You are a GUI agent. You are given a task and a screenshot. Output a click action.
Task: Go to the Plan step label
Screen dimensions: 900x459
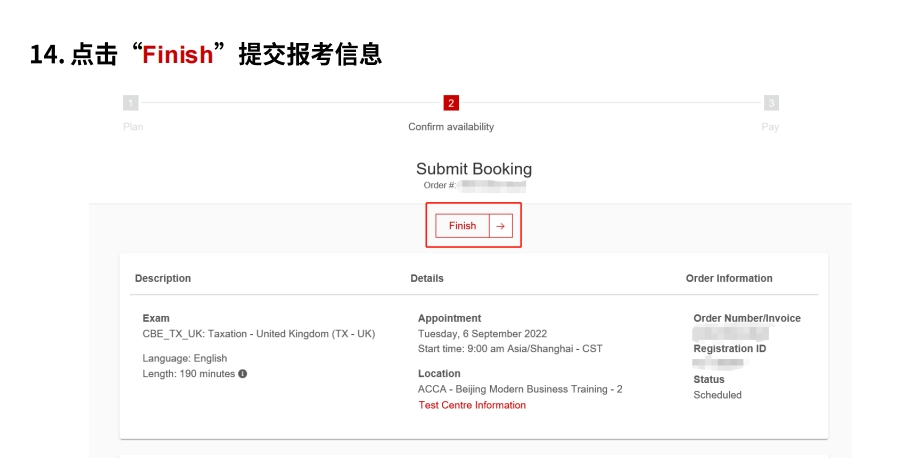click(x=132, y=127)
